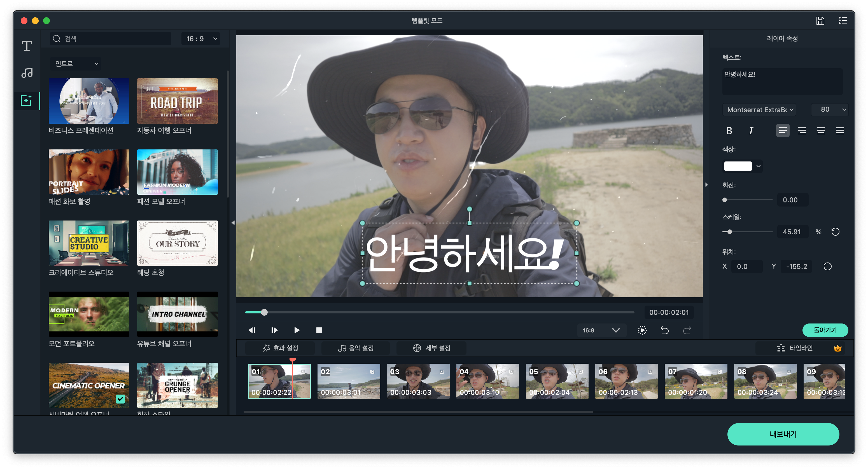Click the save project icon

tap(820, 21)
